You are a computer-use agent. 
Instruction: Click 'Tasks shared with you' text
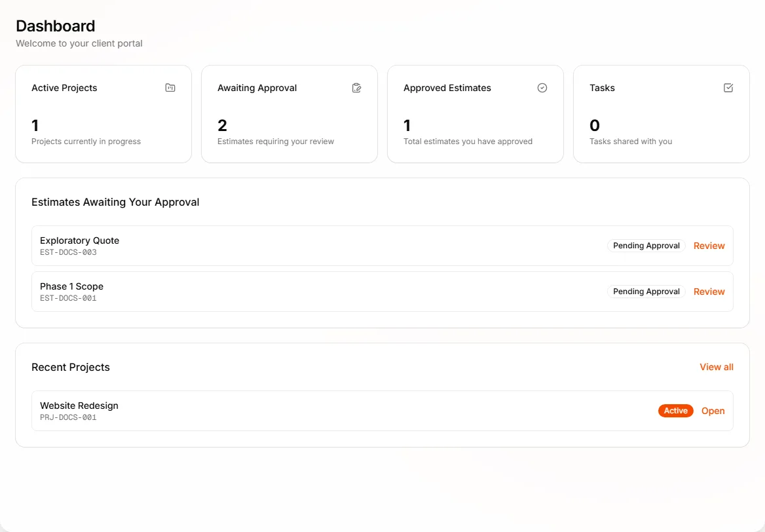[631, 142]
